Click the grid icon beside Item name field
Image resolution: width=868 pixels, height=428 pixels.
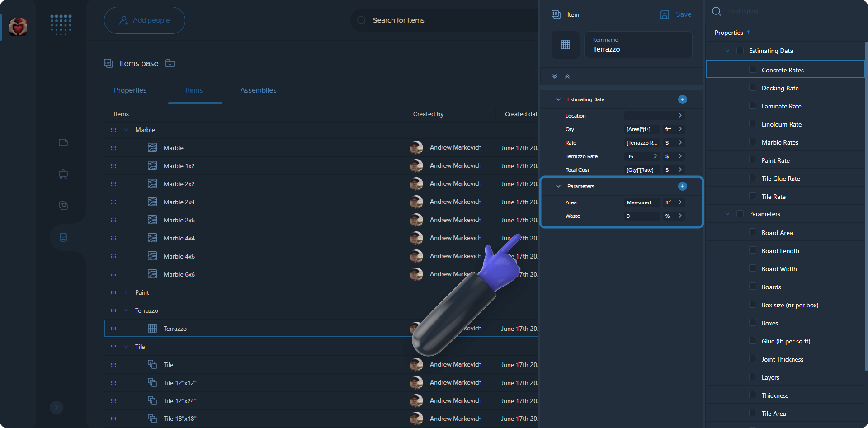tap(566, 45)
